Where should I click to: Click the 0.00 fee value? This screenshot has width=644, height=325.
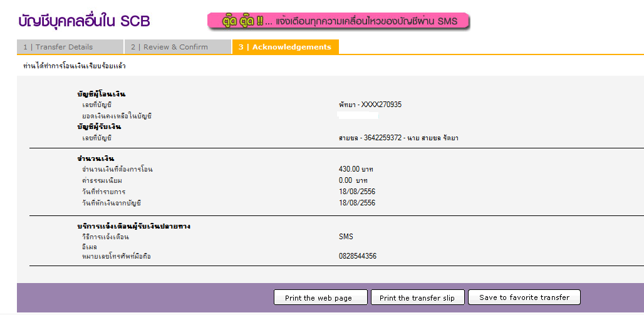(353, 180)
